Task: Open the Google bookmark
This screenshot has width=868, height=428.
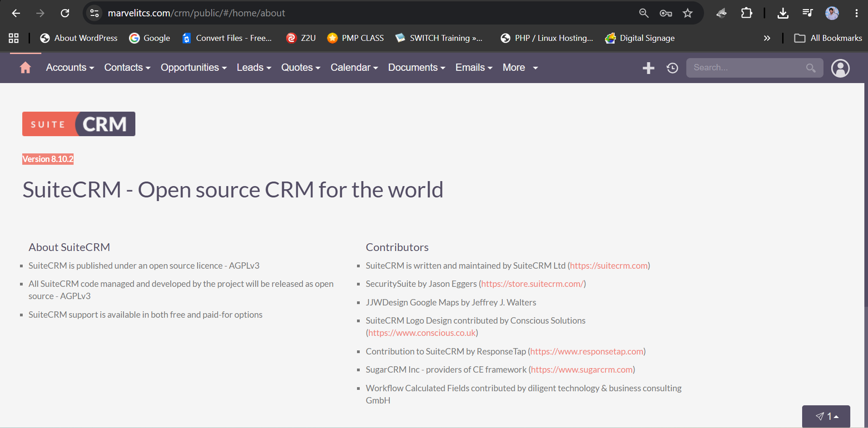Action: coord(150,38)
